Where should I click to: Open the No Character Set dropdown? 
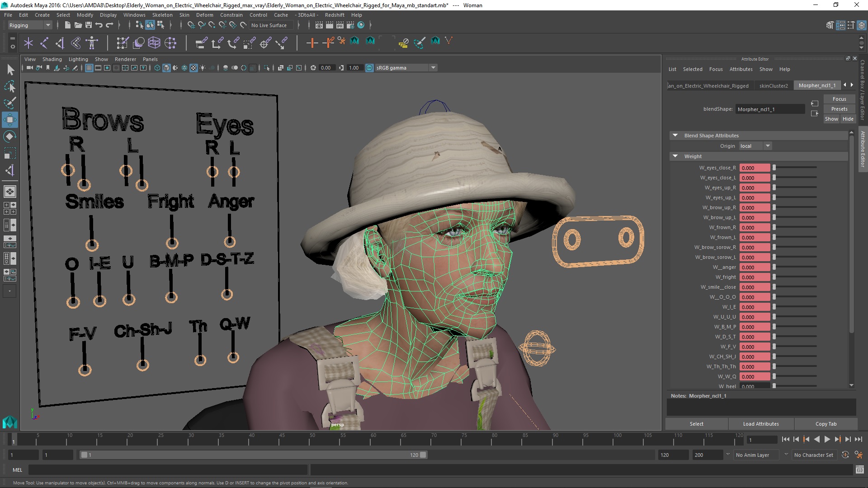815,455
